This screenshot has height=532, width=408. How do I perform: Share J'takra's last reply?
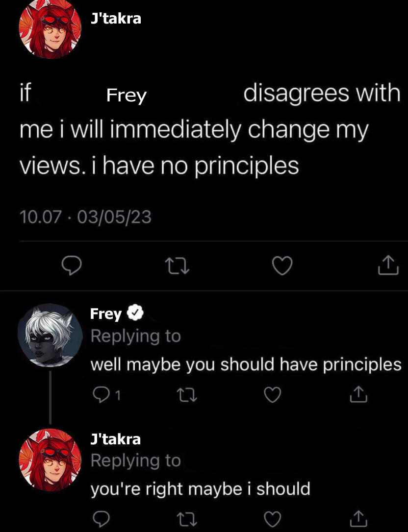[359, 517]
